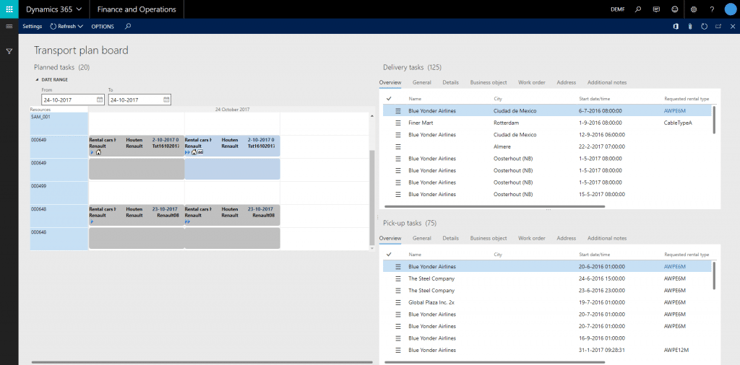Click the row handle for pick-up 24-6-2016 15:00:00

[398, 279]
